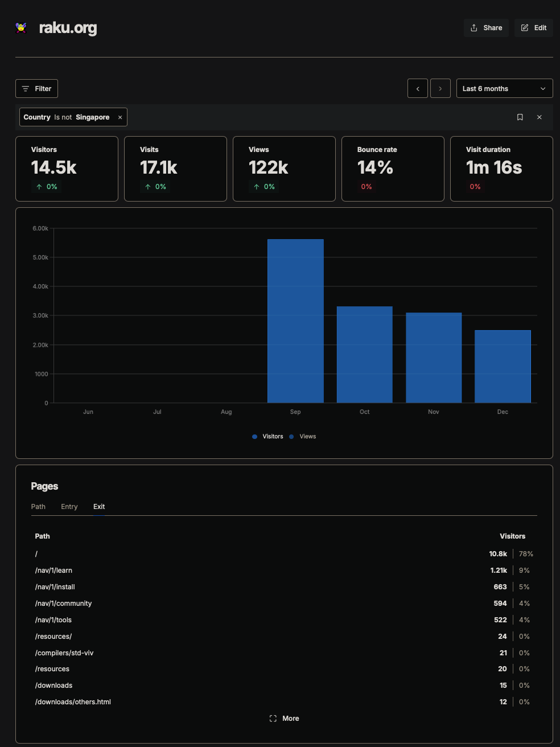The image size is (560, 747).
Task: Go to previous date period
Action: (417, 89)
